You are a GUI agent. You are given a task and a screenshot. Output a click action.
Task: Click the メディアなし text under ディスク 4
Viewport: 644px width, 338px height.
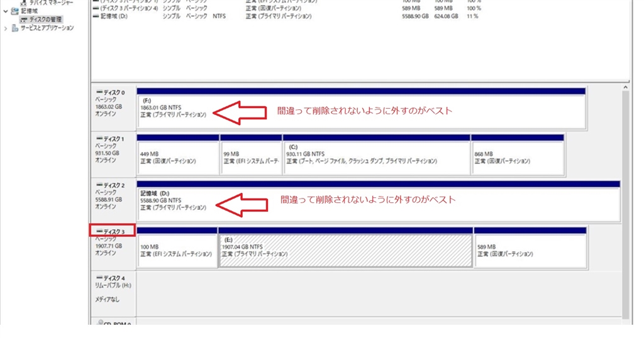pos(107,300)
